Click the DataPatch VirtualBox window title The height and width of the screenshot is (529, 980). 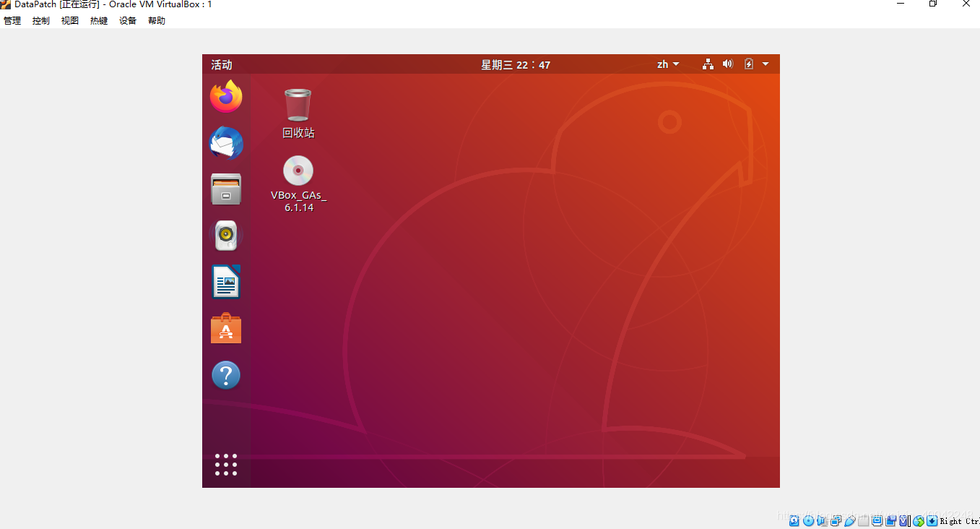(113, 4)
